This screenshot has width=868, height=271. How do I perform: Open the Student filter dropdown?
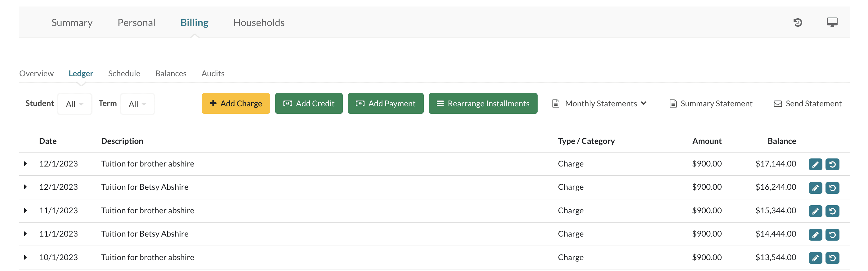pos(74,104)
